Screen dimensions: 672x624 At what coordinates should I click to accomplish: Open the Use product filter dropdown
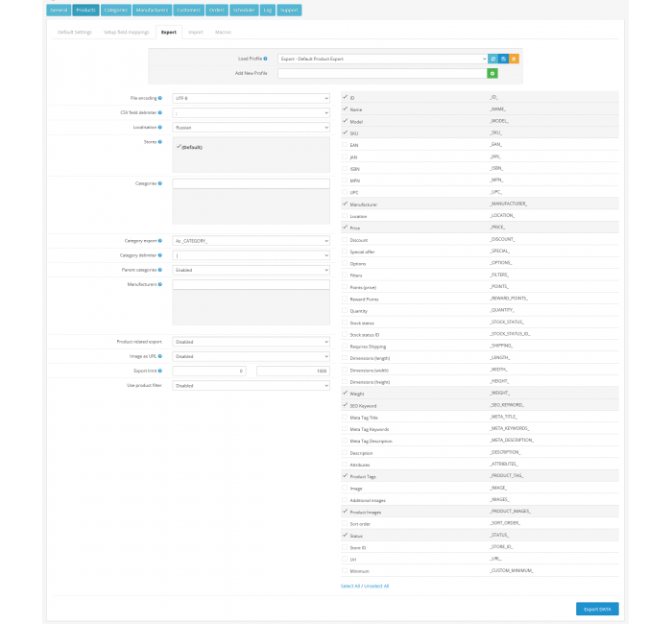pos(252,386)
